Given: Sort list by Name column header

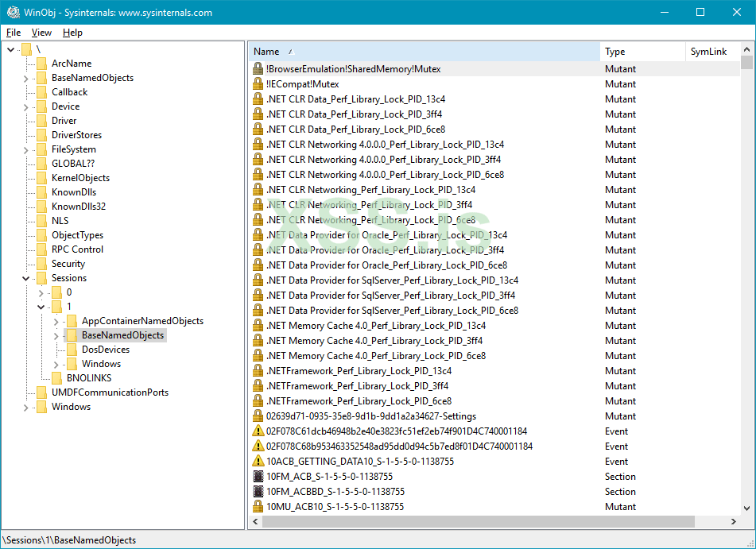Looking at the screenshot, I should coord(425,52).
